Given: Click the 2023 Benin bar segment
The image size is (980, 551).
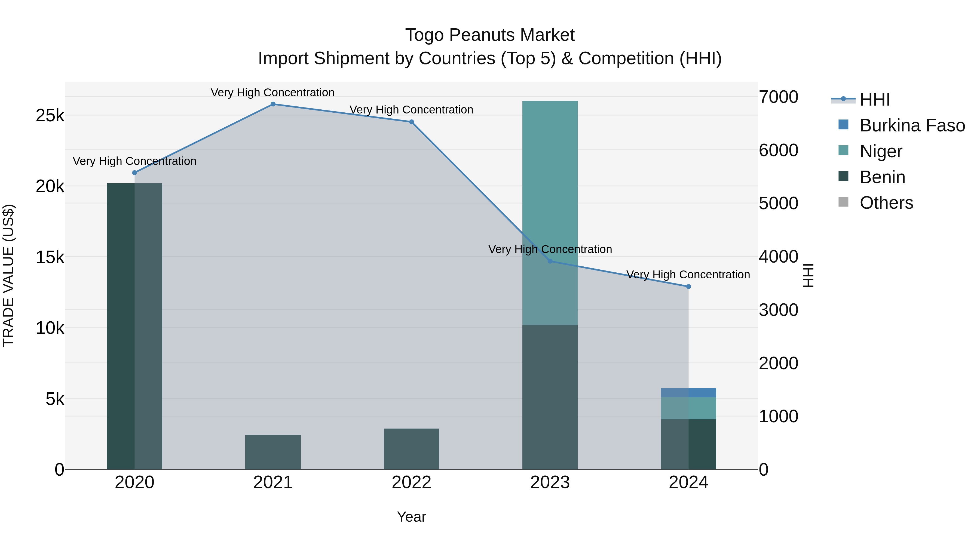Looking at the screenshot, I should tap(550, 397).
